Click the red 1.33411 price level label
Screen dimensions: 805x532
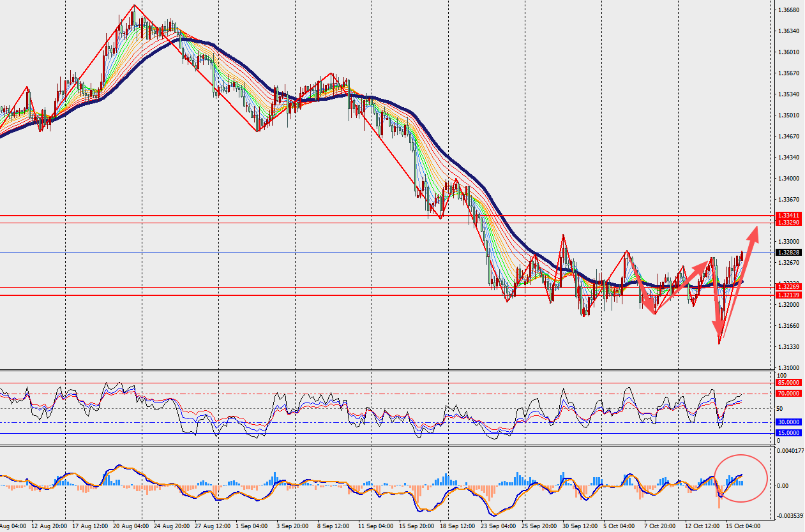[788, 216]
